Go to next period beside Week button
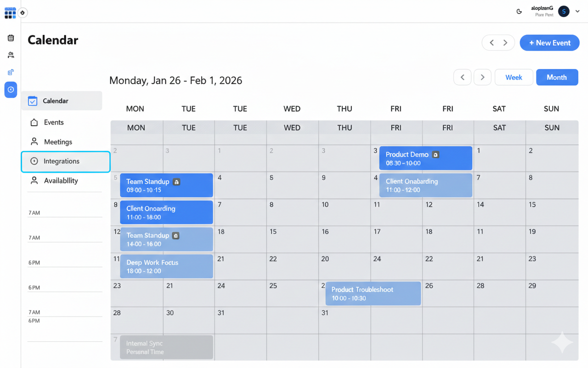The width and height of the screenshot is (588, 368). pyautogui.click(x=482, y=77)
